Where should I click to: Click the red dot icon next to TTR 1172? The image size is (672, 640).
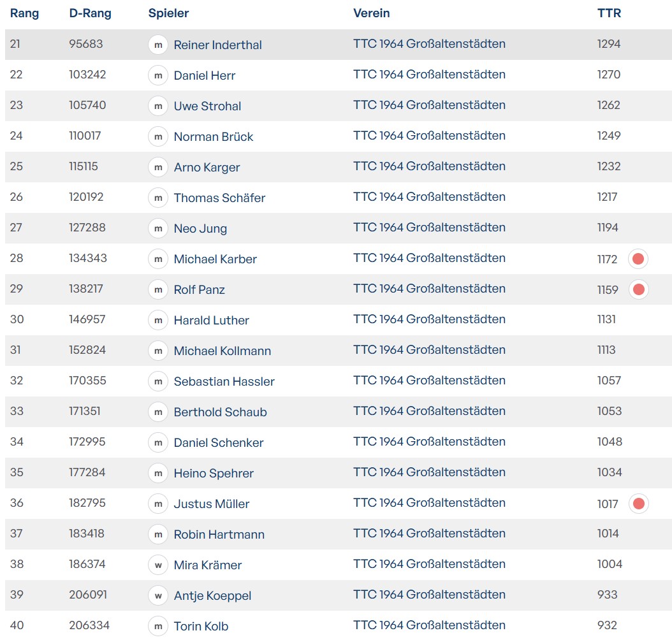[638, 259]
